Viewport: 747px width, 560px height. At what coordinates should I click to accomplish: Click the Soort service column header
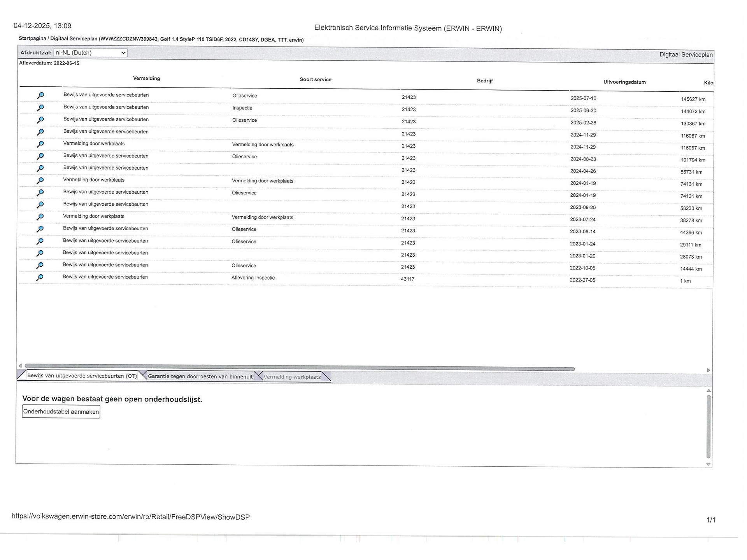tap(315, 79)
